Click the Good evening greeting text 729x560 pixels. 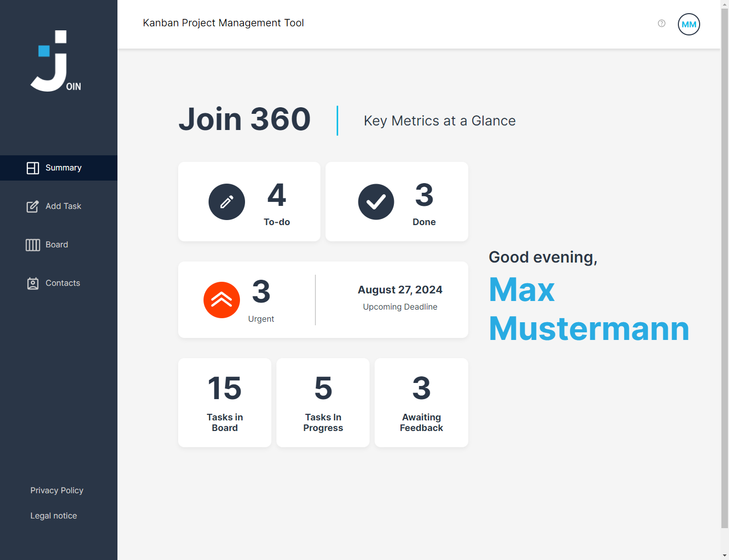pos(543,257)
